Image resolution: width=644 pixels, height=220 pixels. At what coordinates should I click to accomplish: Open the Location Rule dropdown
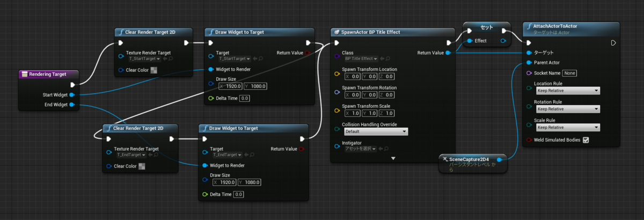point(568,91)
